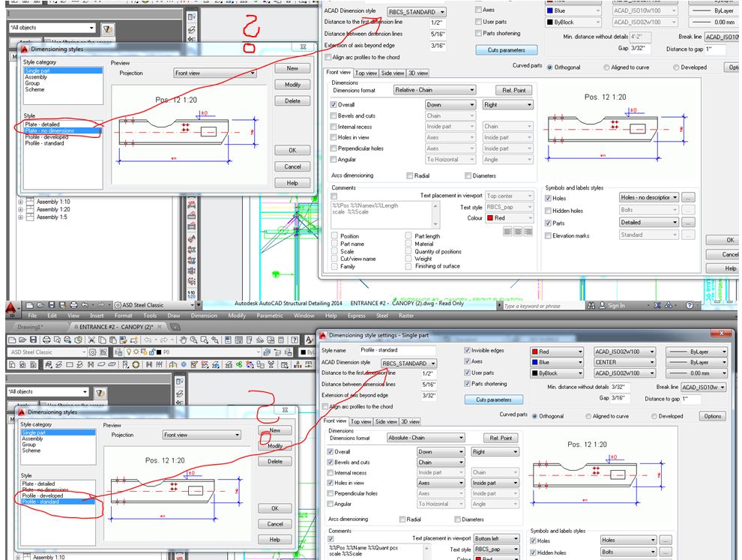Screen dimensions: 742x560
Task: Click the Plot printer icon
Action: click(47, 341)
